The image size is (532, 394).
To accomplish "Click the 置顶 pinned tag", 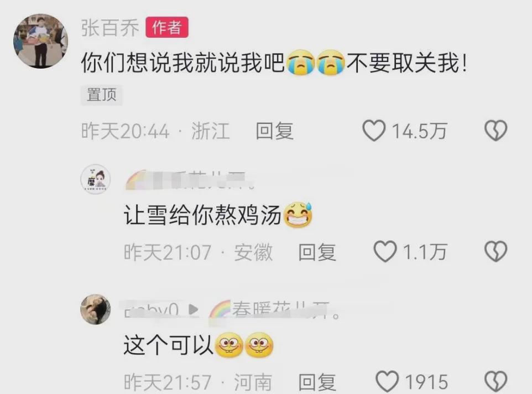I will 101,94.
